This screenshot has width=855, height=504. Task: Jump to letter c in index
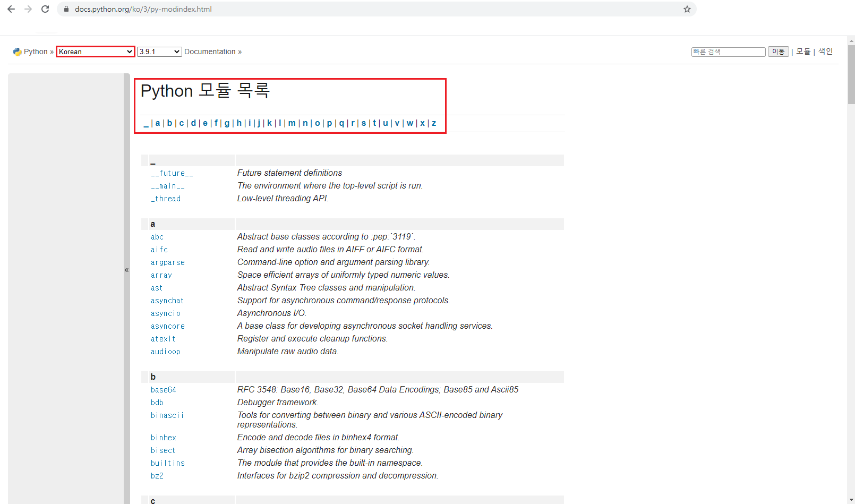coord(182,123)
